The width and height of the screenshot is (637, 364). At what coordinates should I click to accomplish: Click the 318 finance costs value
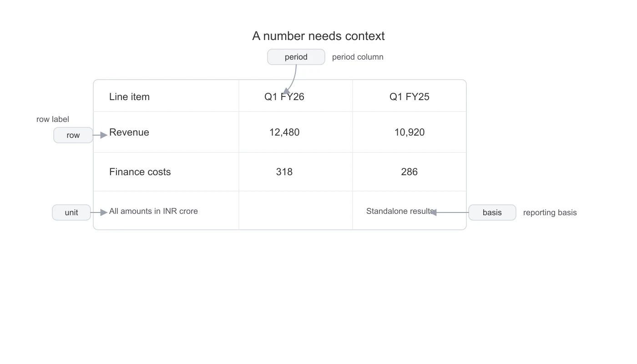coord(284,172)
